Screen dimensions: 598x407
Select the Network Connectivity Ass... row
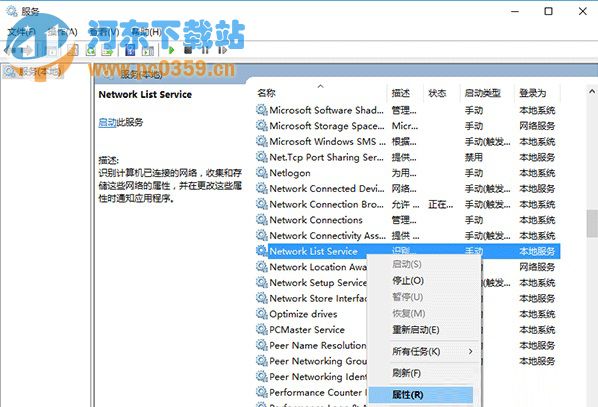pyautogui.click(x=408, y=235)
